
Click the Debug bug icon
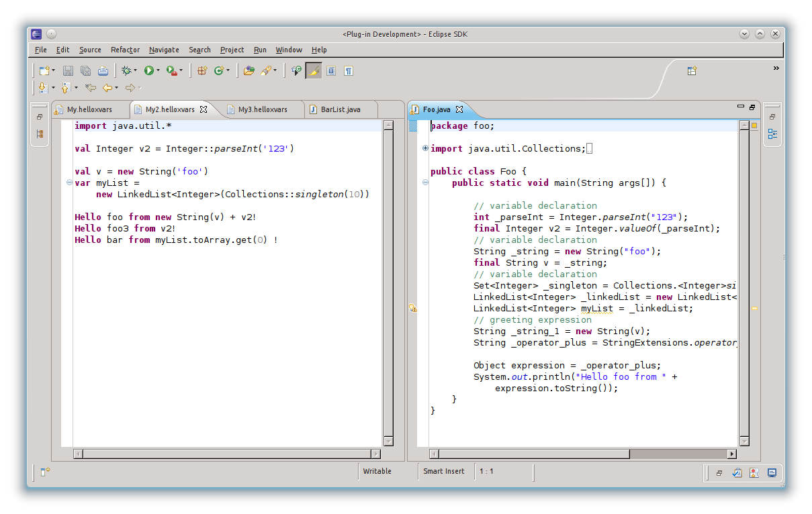click(126, 70)
